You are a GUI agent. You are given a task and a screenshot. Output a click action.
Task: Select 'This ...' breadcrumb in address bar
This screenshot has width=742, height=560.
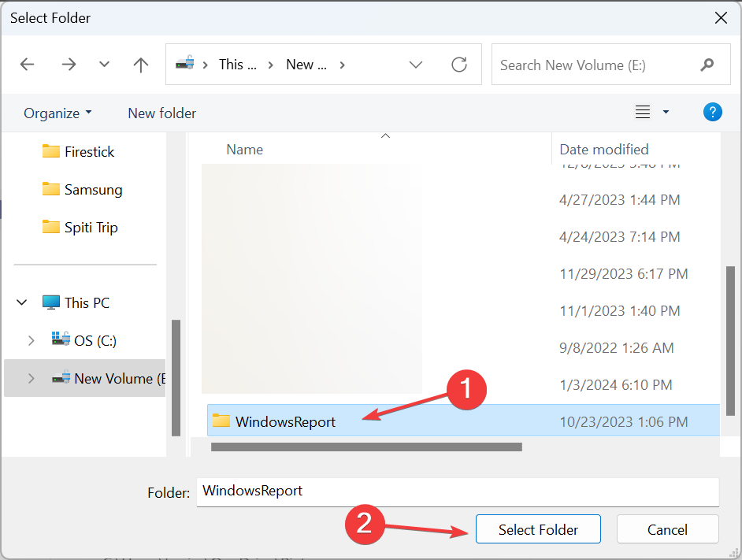point(238,65)
